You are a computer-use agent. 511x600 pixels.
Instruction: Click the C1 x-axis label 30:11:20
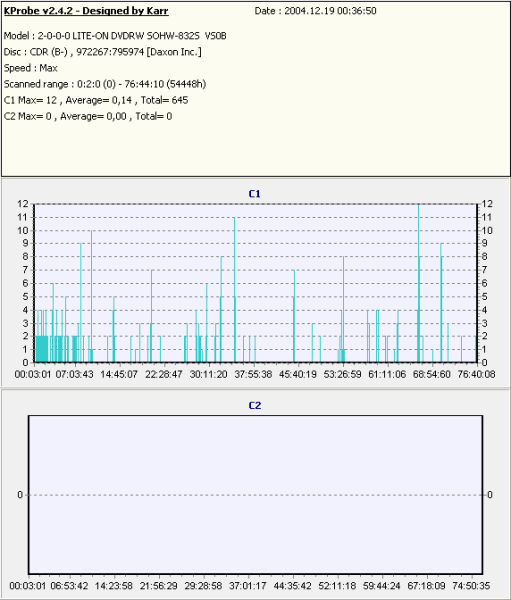[208, 374]
